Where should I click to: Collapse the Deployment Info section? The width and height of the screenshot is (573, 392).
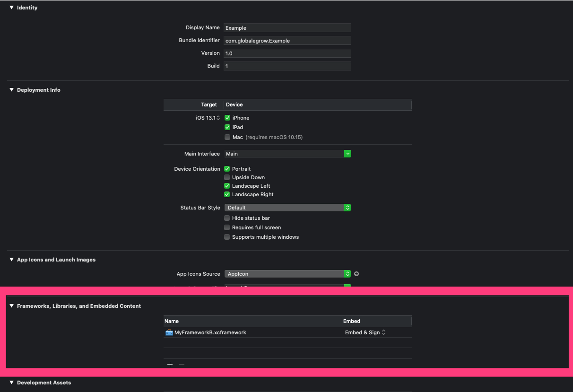point(12,90)
